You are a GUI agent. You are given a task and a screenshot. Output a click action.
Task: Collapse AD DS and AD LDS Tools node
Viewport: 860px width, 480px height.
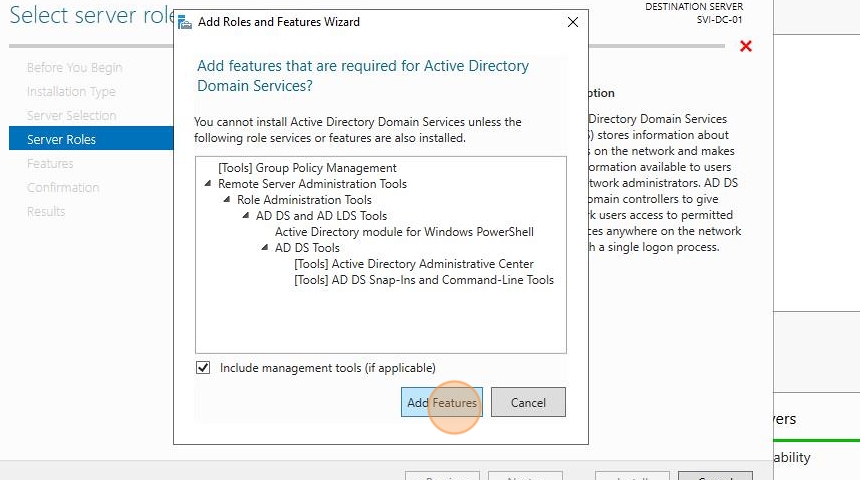[246, 216]
